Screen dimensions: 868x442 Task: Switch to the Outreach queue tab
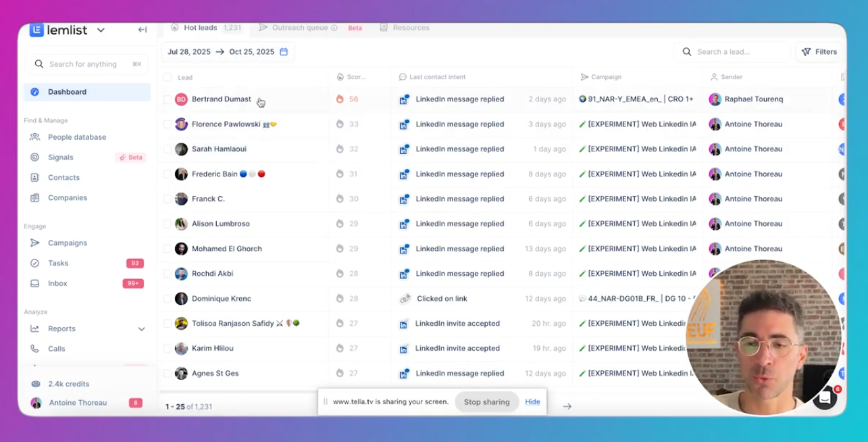(300, 28)
